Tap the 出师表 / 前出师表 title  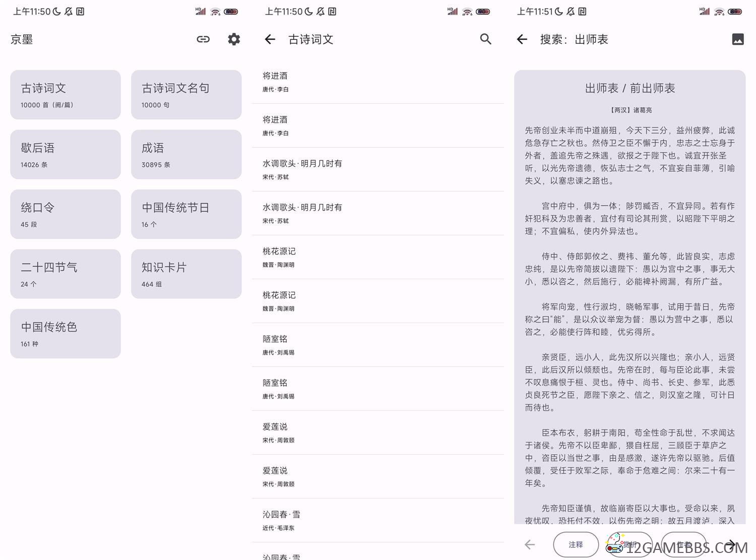pyautogui.click(x=630, y=88)
